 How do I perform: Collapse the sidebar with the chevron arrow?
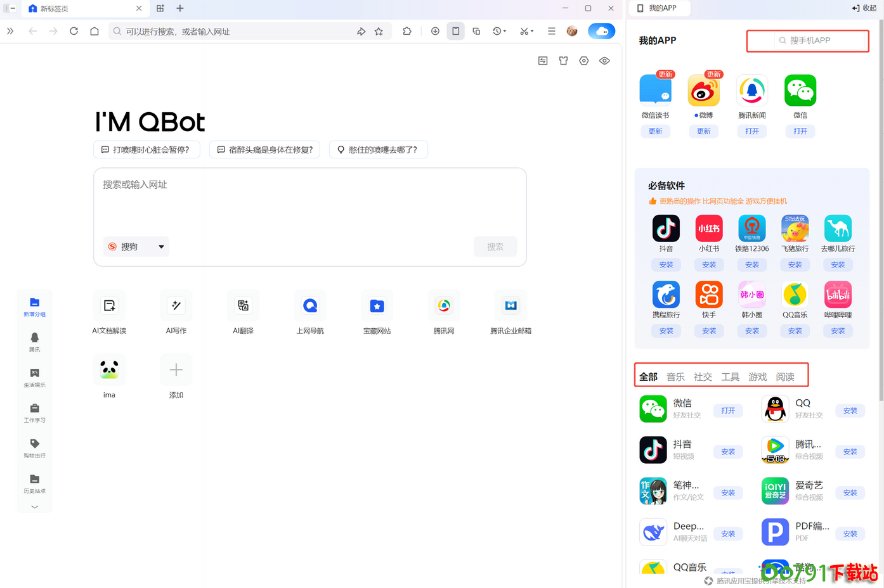point(34,506)
